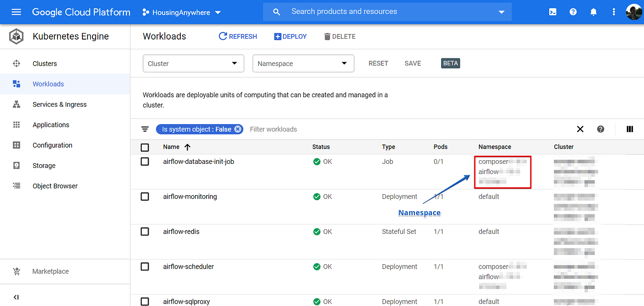Check the airflow-redis row checkbox
The image size is (644, 306).
pos(145,231)
